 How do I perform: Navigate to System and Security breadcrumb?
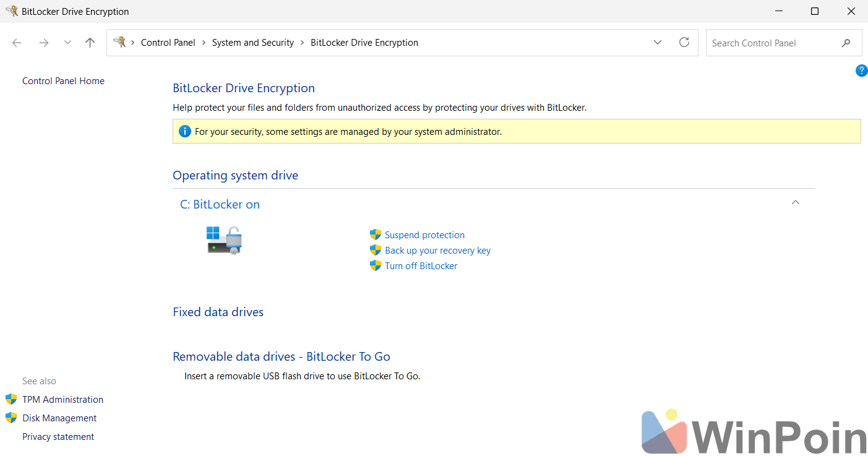(x=253, y=43)
